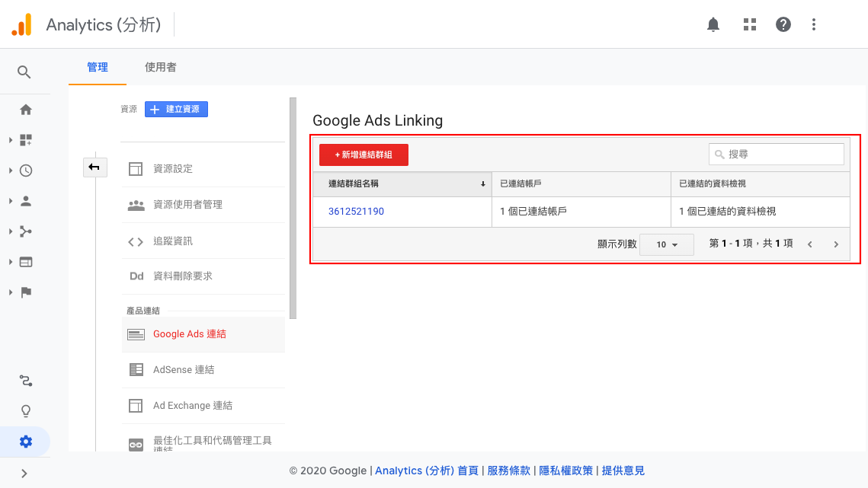Open Behavior icon in sidebar
This screenshot has height=488, width=868.
coord(25,262)
